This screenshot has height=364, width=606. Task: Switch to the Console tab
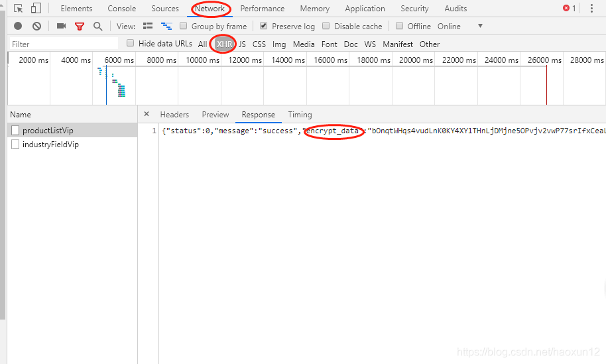coord(122,9)
